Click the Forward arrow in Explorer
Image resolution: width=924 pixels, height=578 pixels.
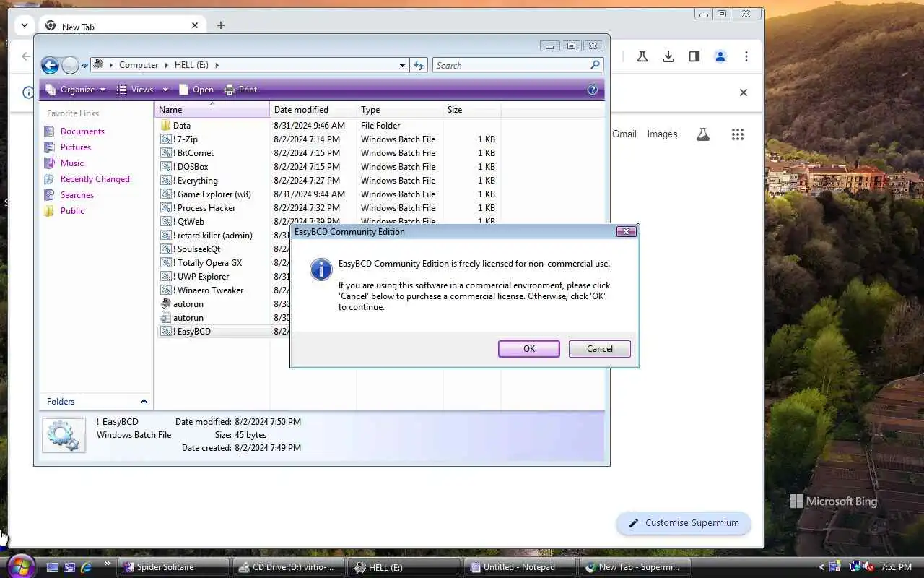[x=70, y=66]
